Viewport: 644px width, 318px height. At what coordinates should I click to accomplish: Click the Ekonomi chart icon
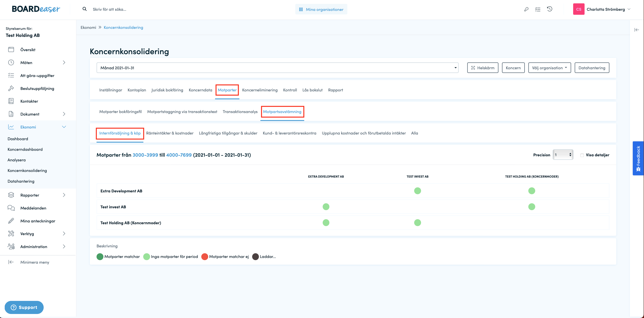tap(11, 127)
